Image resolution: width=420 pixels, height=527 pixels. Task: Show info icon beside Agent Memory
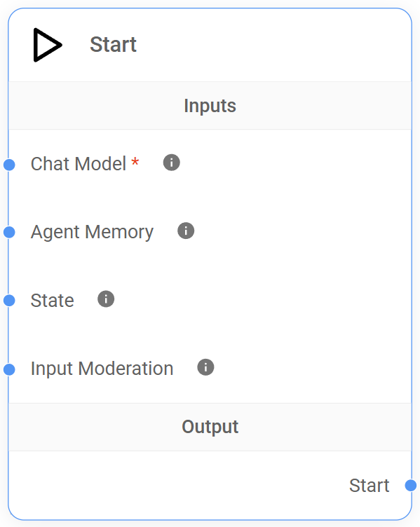(186, 231)
